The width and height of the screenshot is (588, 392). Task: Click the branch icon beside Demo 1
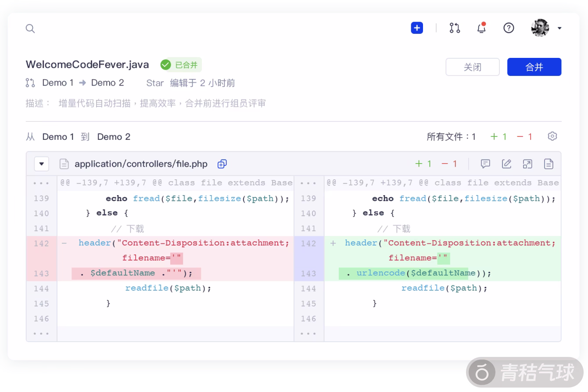(30, 83)
